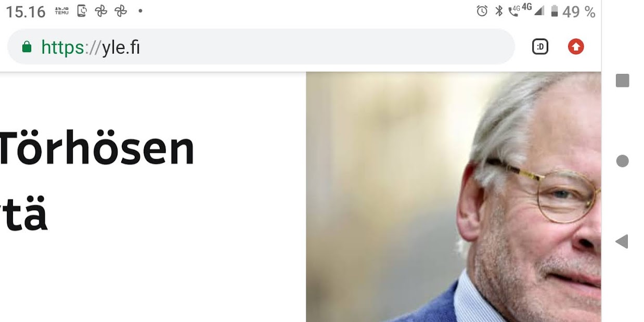Focus the yle.fi address bar
The image size is (644, 322).
click(261, 47)
